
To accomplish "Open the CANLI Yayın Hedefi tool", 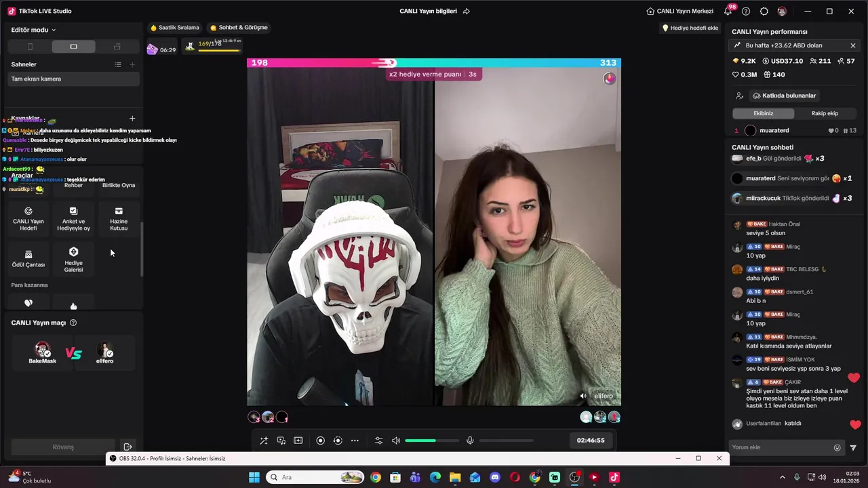I will click(x=28, y=219).
